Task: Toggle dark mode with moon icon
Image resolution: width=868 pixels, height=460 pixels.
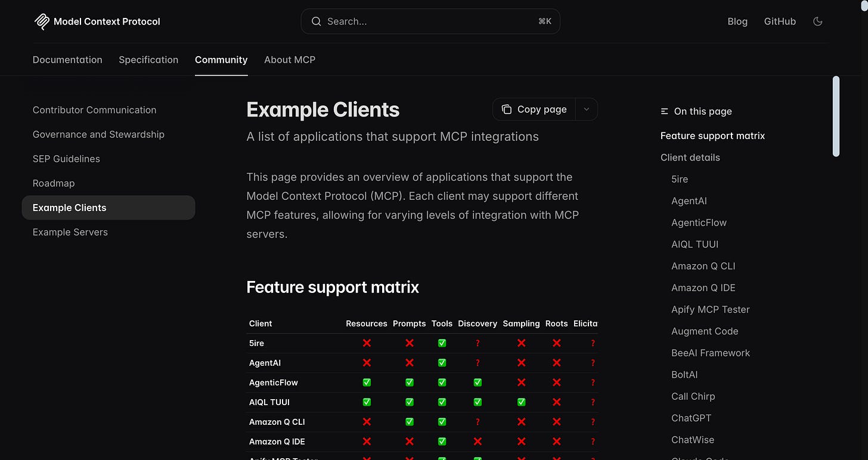Action: coord(818,21)
